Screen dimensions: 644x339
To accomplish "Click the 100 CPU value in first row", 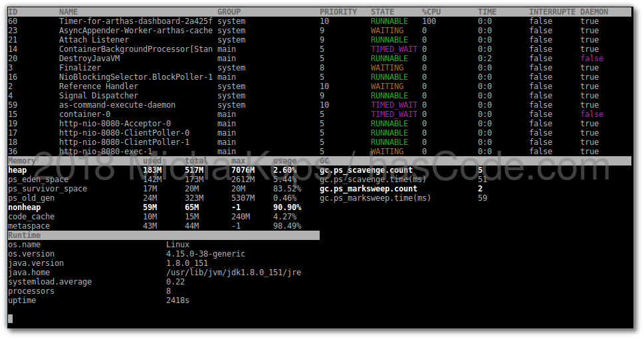I will coord(429,21).
